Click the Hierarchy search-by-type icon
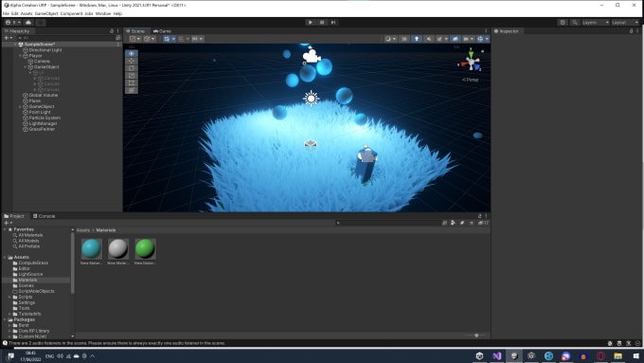 [118, 38]
